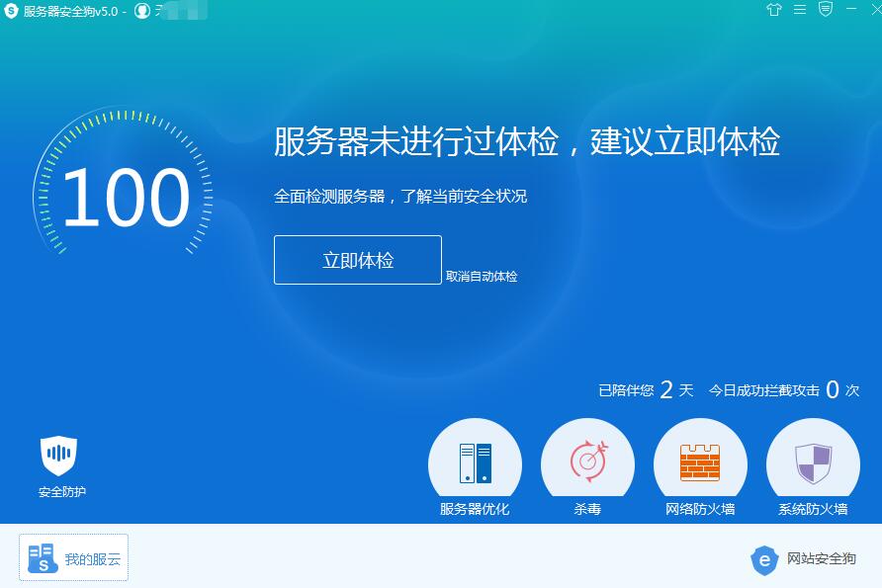Click the 服务器安全狗v5.0 title text

[71, 11]
